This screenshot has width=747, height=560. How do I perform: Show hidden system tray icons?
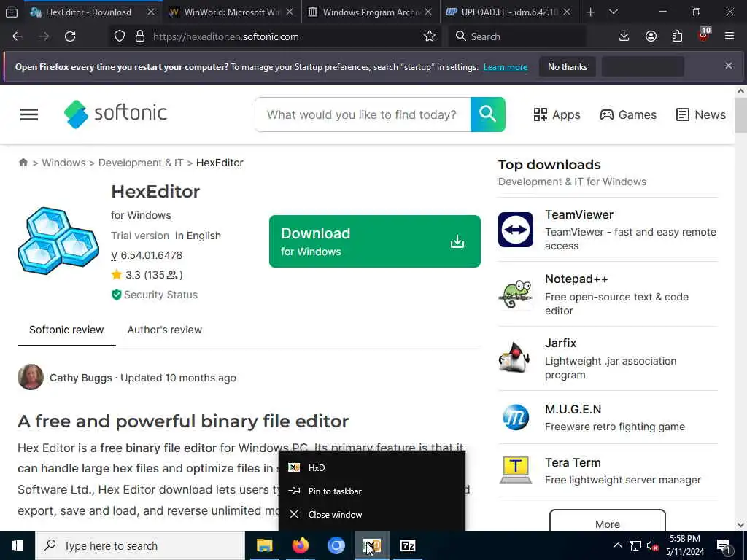coord(617,545)
